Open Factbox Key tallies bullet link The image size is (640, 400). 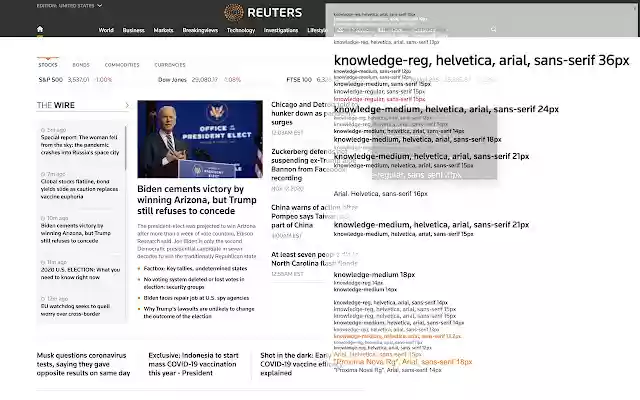coord(195,269)
